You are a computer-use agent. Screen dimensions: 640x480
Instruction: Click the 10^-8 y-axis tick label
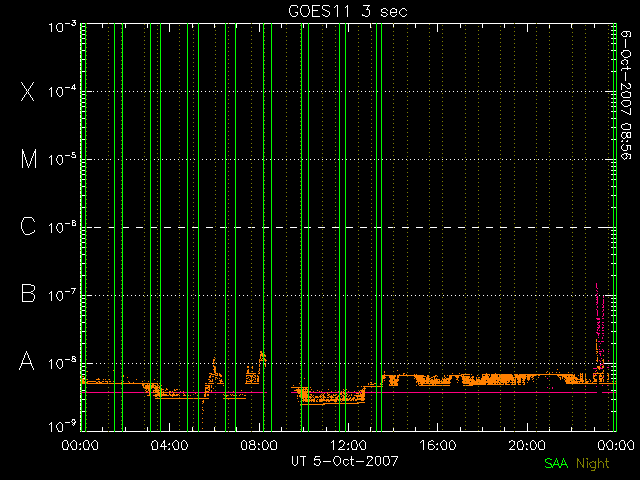pos(62,363)
